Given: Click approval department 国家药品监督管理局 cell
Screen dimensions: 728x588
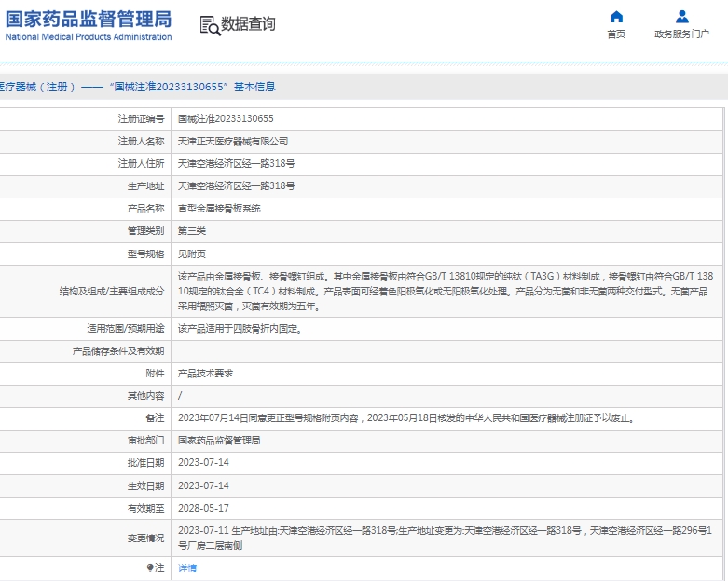Looking at the screenshot, I should click(x=219, y=441).
